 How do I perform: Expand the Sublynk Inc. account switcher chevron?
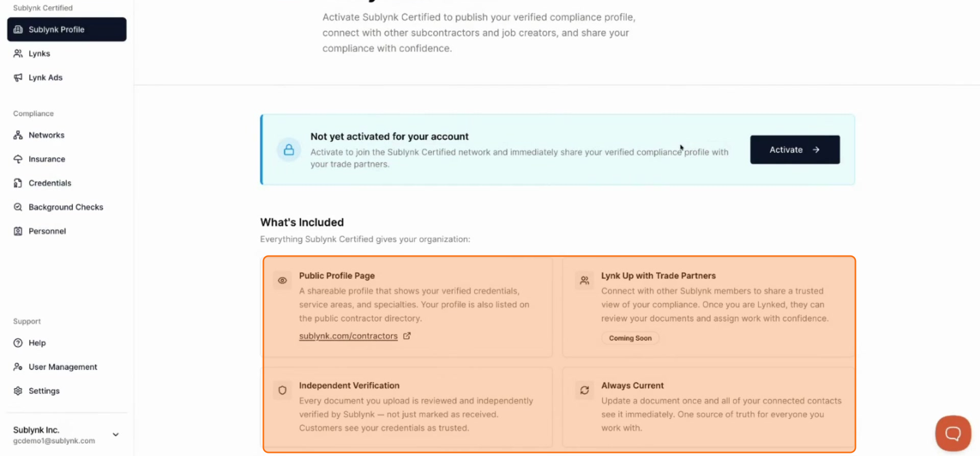click(116, 435)
